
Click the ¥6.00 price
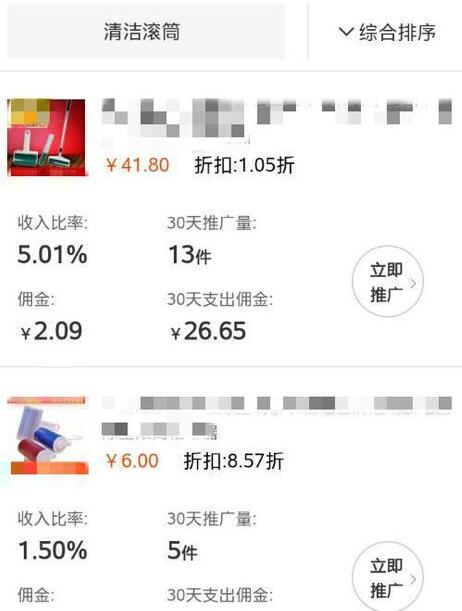coord(132,461)
